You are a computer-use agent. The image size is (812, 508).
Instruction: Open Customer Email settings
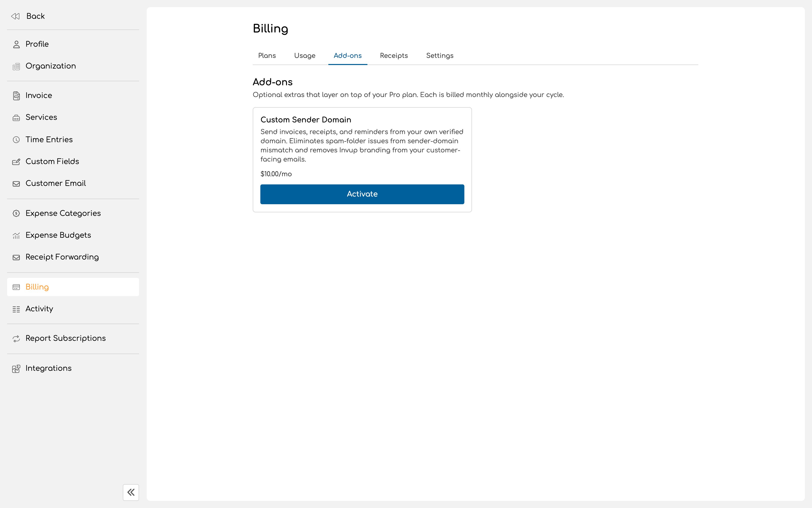pyautogui.click(x=73, y=183)
